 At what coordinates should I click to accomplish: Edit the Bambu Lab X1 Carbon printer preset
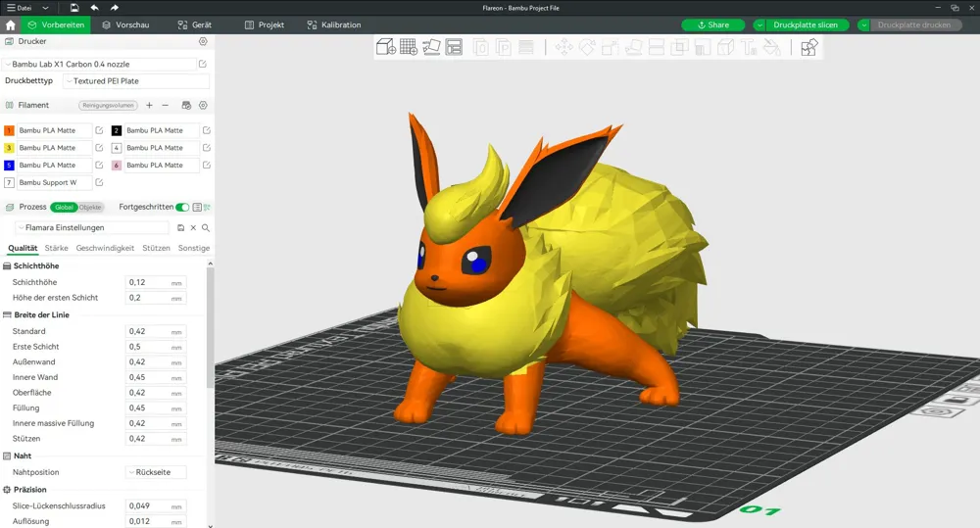point(203,64)
